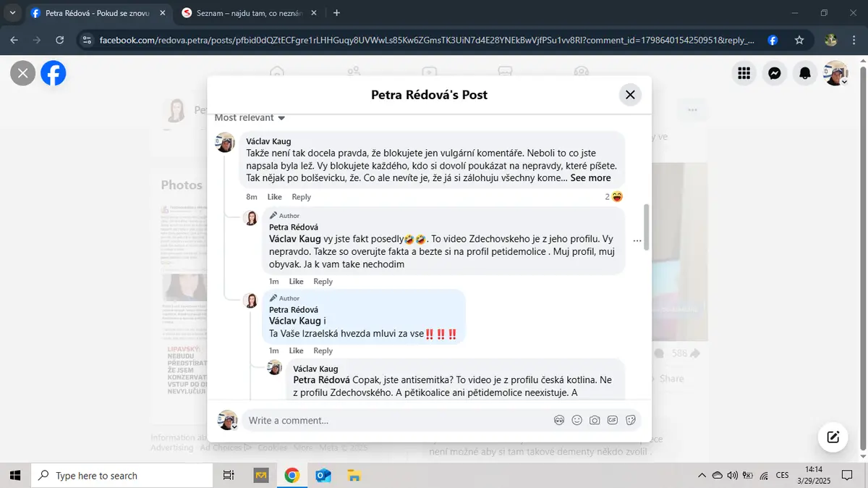Screen dimensions: 868x488
Task: Click in the Write a comment field
Action: pyautogui.click(x=394, y=421)
